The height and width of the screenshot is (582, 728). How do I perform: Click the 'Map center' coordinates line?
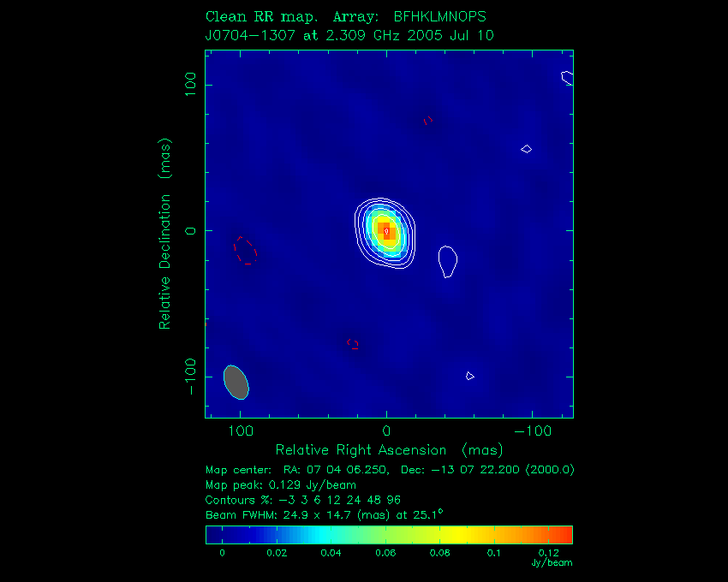[x=390, y=470]
